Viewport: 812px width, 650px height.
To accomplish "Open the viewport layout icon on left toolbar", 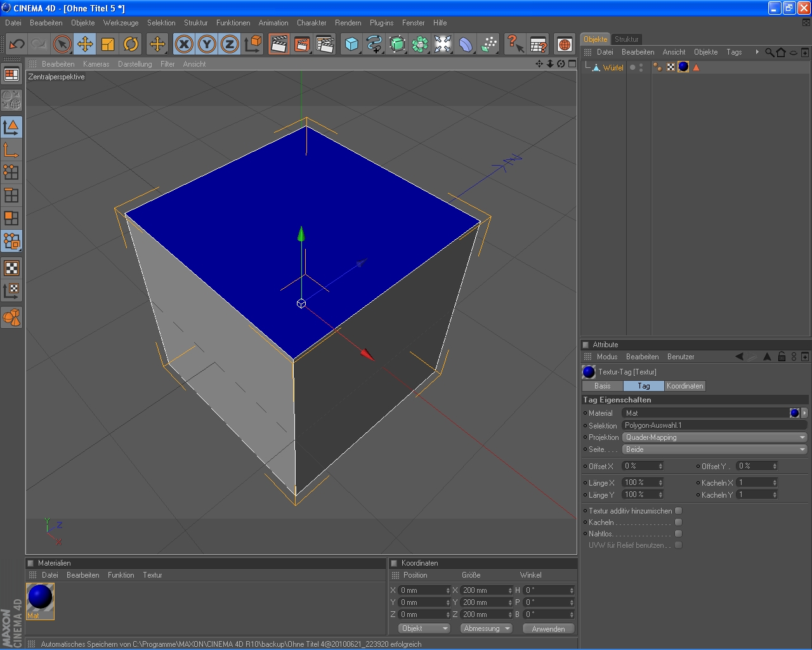I will click(11, 75).
